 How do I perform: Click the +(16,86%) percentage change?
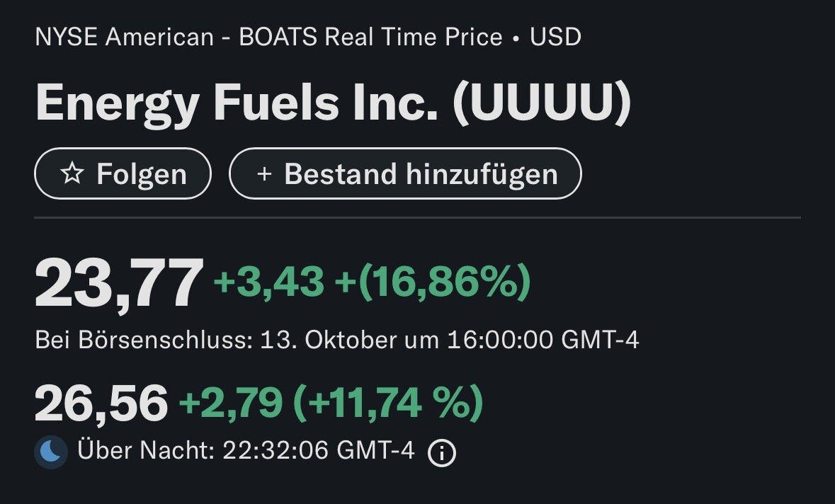click(x=432, y=283)
